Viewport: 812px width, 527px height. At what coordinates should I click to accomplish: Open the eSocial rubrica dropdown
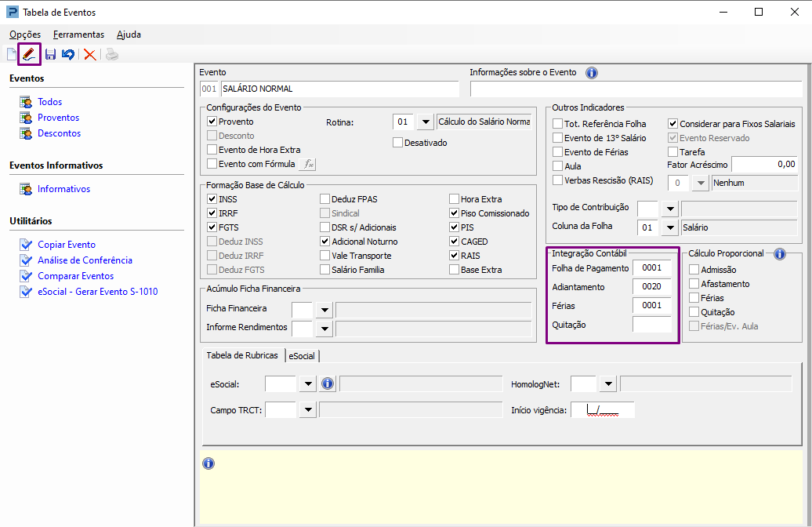click(308, 384)
